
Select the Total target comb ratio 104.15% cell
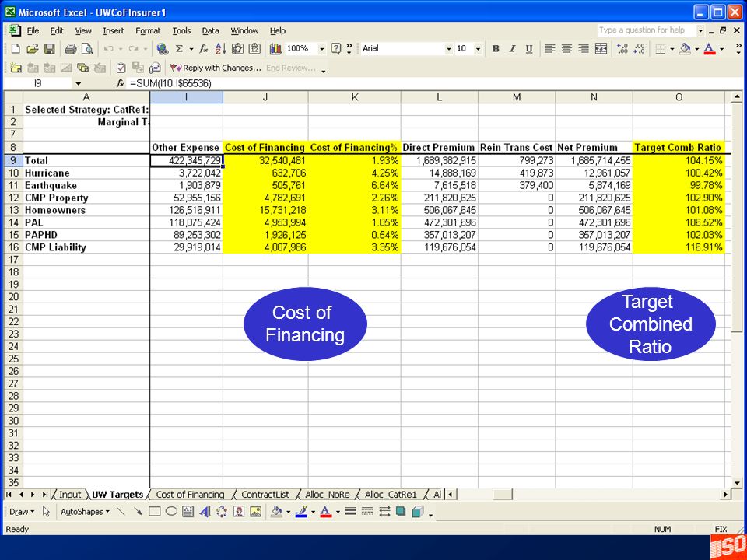[679, 160]
